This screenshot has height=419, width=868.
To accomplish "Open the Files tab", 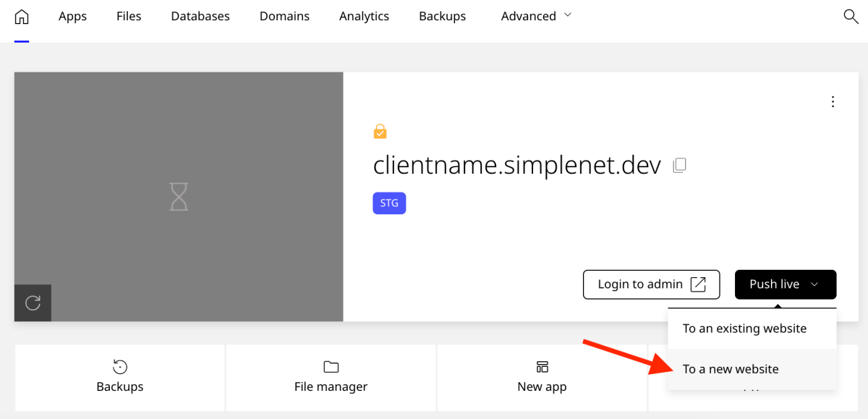I will click(129, 16).
